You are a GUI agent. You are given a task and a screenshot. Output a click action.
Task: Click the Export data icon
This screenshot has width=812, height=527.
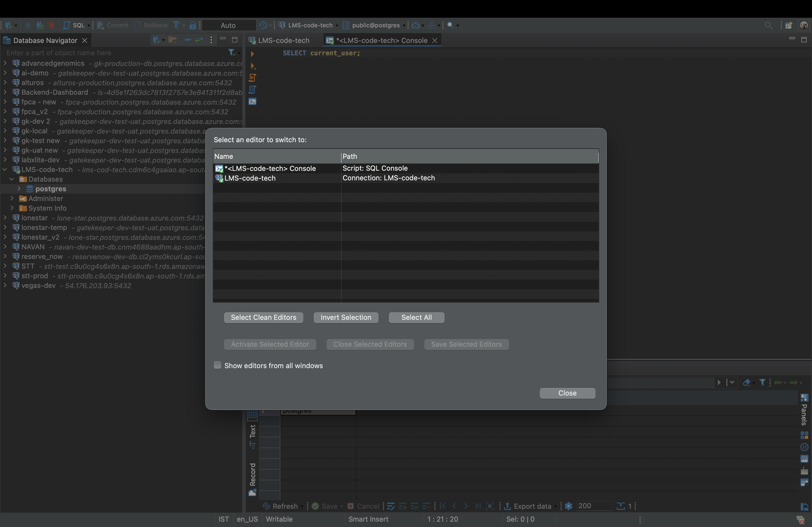tap(507, 506)
